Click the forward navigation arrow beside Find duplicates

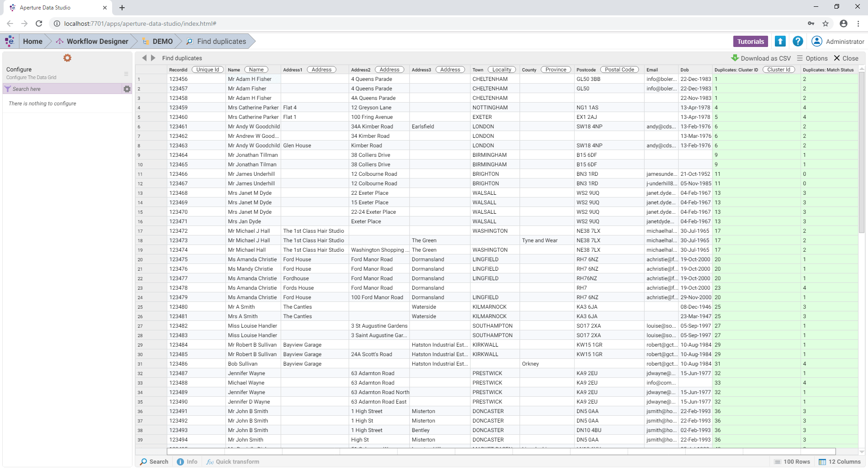click(153, 58)
